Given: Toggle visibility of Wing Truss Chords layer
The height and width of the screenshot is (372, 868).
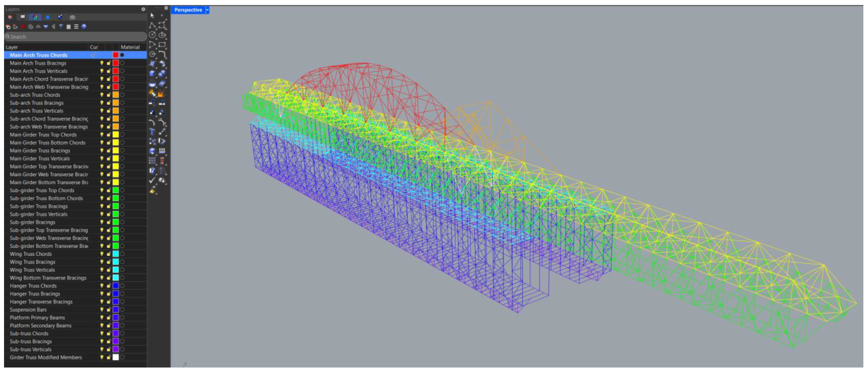Looking at the screenshot, I should pos(101,254).
